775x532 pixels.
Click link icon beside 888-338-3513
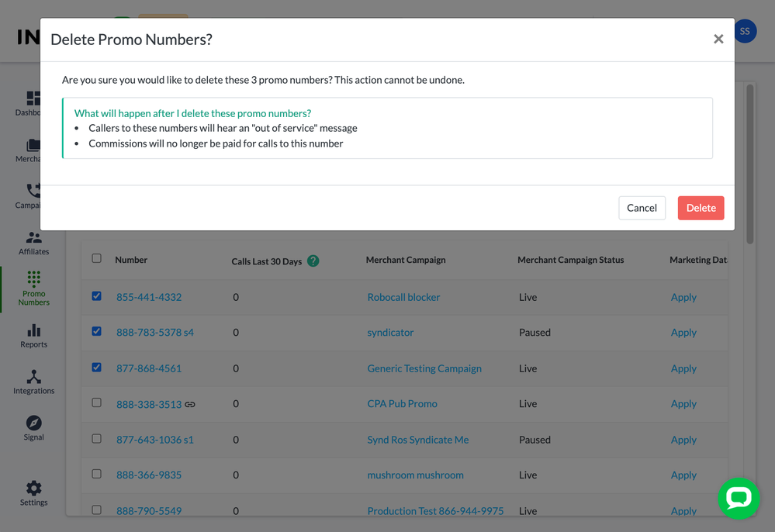(190, 404)
